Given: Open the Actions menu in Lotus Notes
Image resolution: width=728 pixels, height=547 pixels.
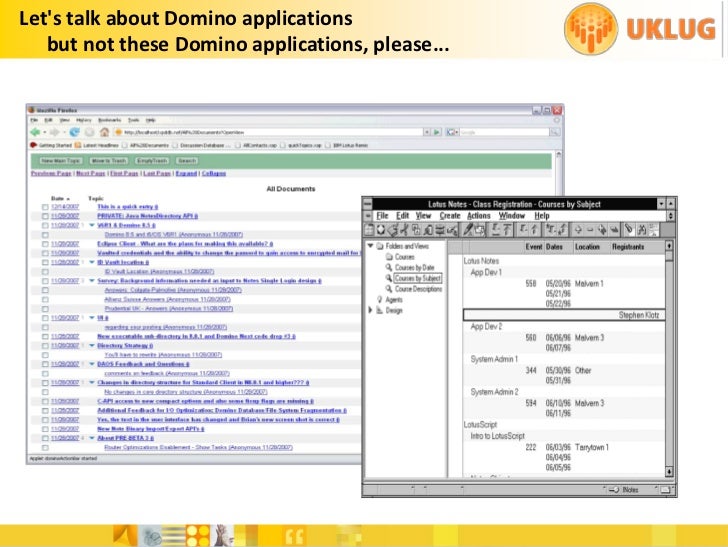Looking at the screenshot, I should [x=479, y=215].
